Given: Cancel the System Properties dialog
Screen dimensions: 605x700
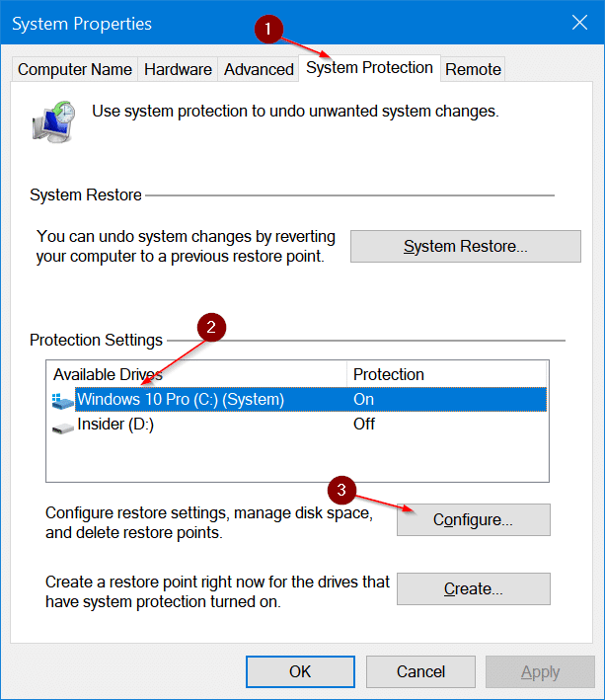Looking at the screenshot, I should coord(421,671).
